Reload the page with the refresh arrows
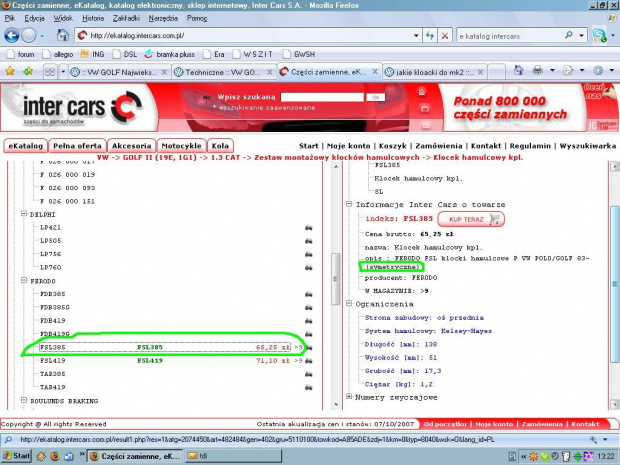Viewport: 620px width, 465px height. click(430, 36)
